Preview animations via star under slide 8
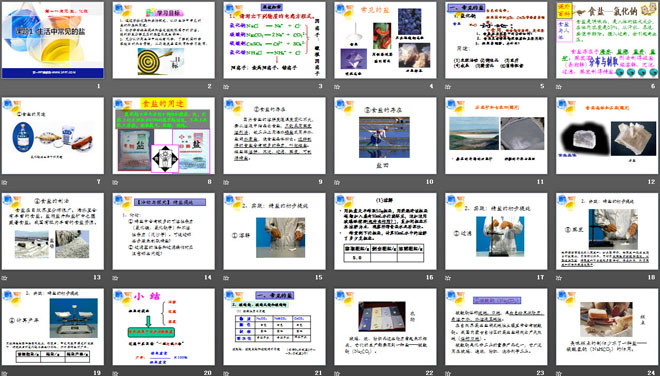The width and height of the screenshot is (660, 376). coord(115,182)
